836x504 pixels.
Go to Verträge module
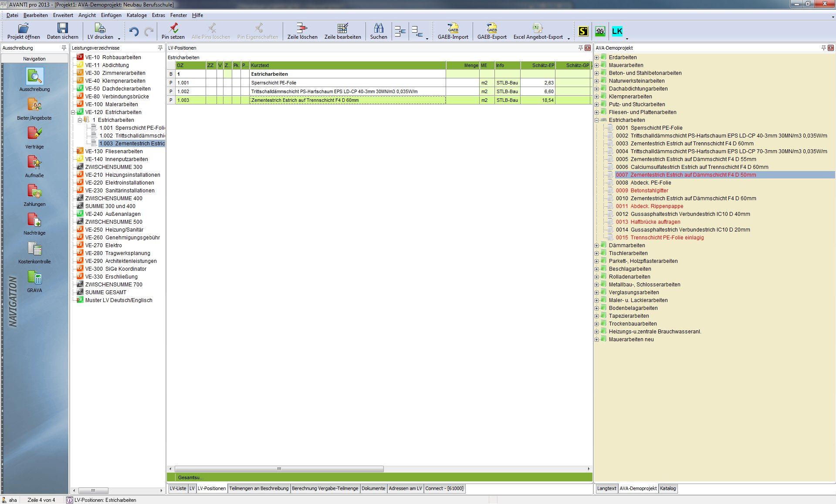tap(34, 138)
